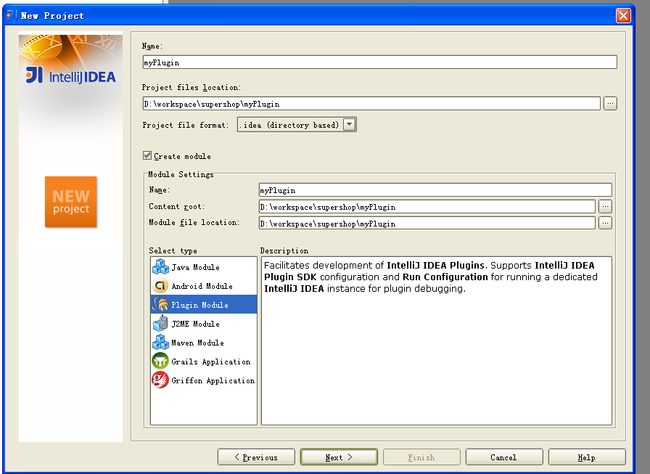Screen dimensions: 650x474
Task: Click the Next button
Action: coord(339,457)
